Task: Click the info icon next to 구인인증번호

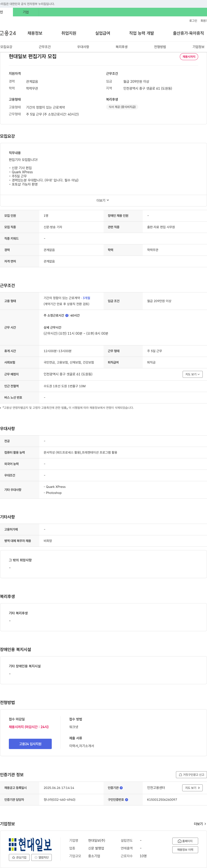Action: 127,800
